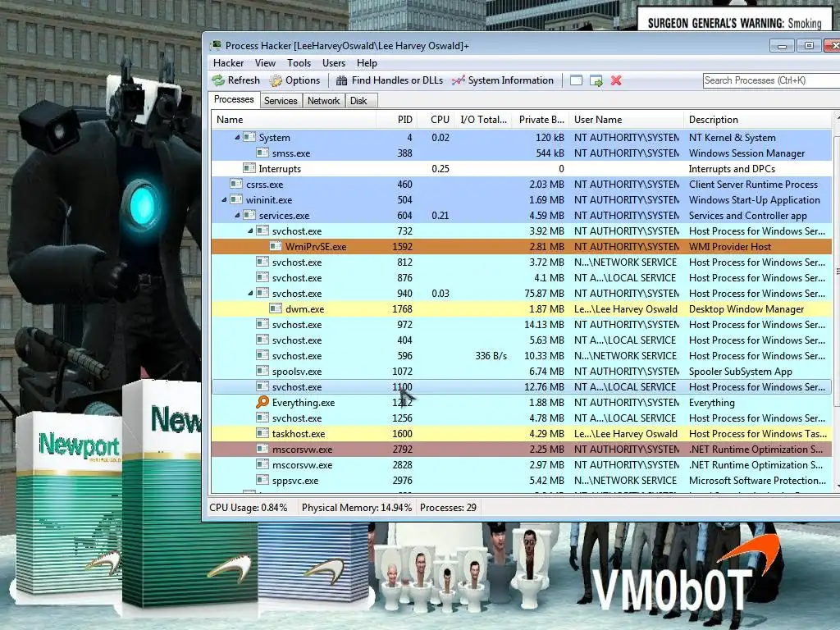Collapse svchost.exe PID 732 node
Image resolution: width=840 pixels, height=630 pixels.
[x=250, y=231]
